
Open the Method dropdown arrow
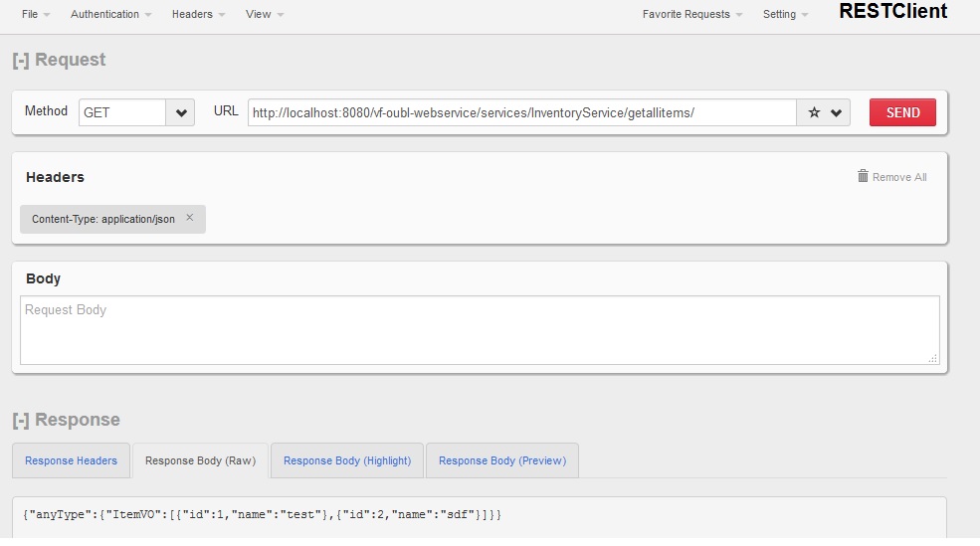[181, 112]
